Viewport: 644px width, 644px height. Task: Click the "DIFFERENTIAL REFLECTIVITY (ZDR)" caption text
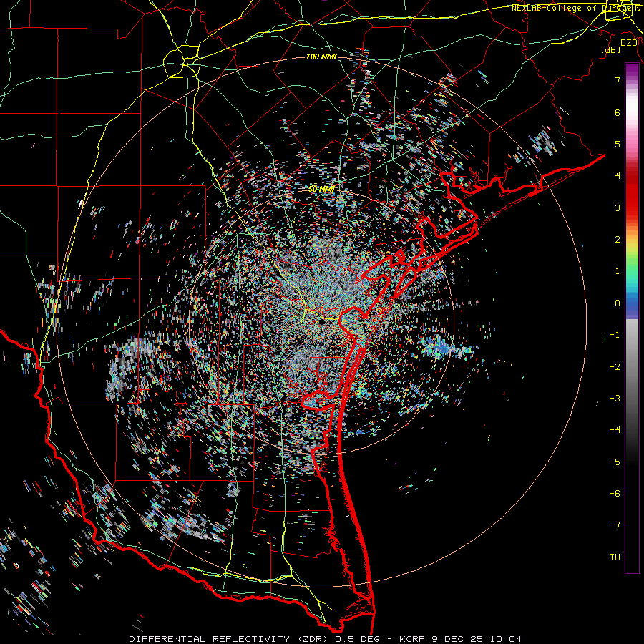tap(230, 639)
